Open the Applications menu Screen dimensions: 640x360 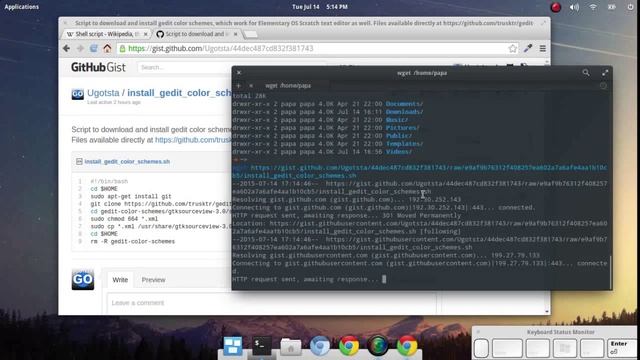[22, 7]
